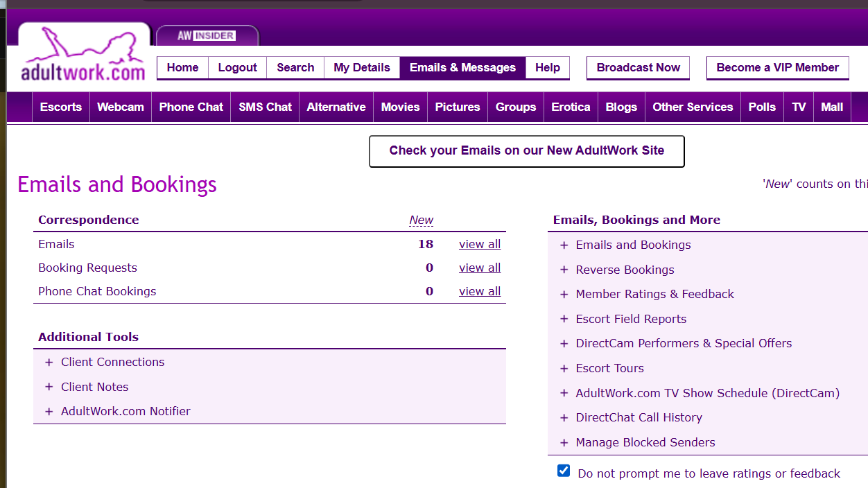The width and height of the screenshot is (868, 488).
Task: Expand the Client Connections plus icon
Action: click(x=49, y=363)
